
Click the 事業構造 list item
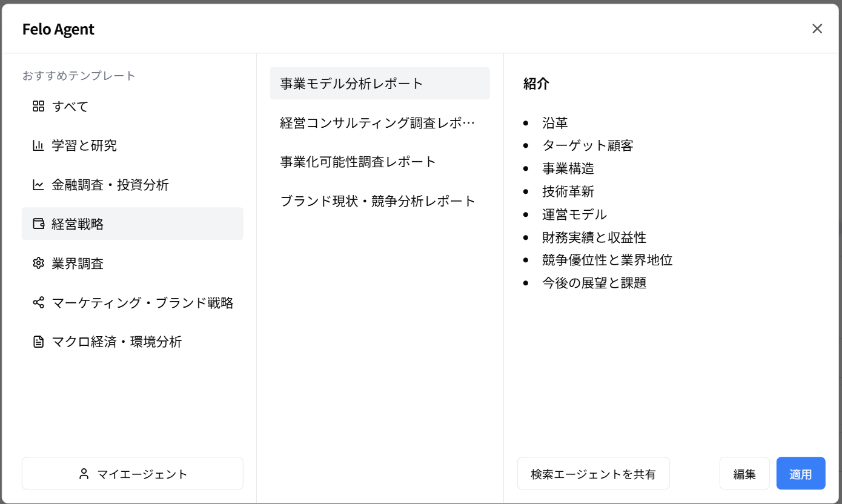[x=568, y=169]
